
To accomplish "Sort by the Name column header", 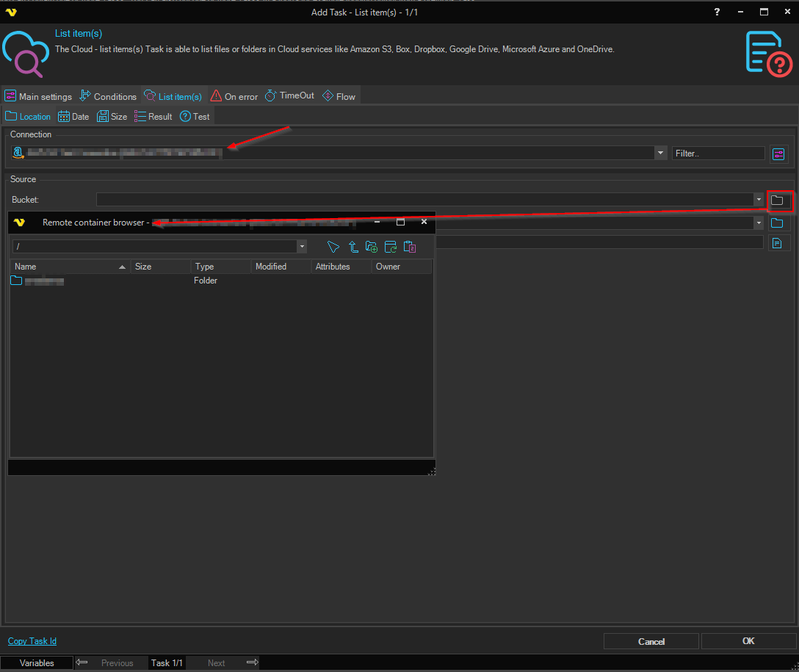I will click(x=66, y=267).
